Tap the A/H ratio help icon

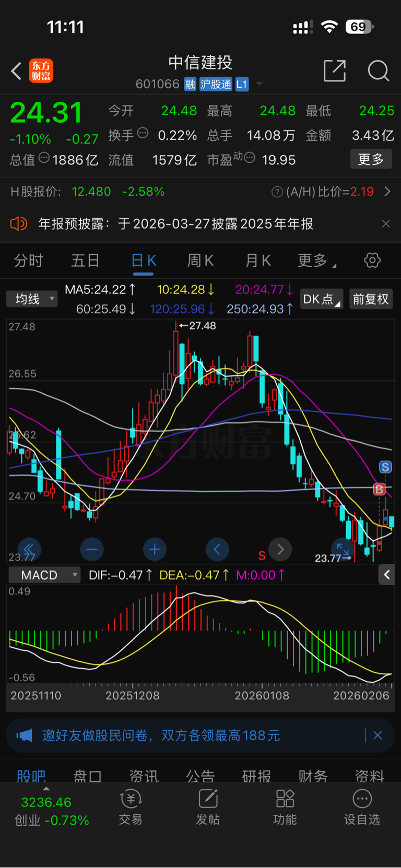[277, 192]
